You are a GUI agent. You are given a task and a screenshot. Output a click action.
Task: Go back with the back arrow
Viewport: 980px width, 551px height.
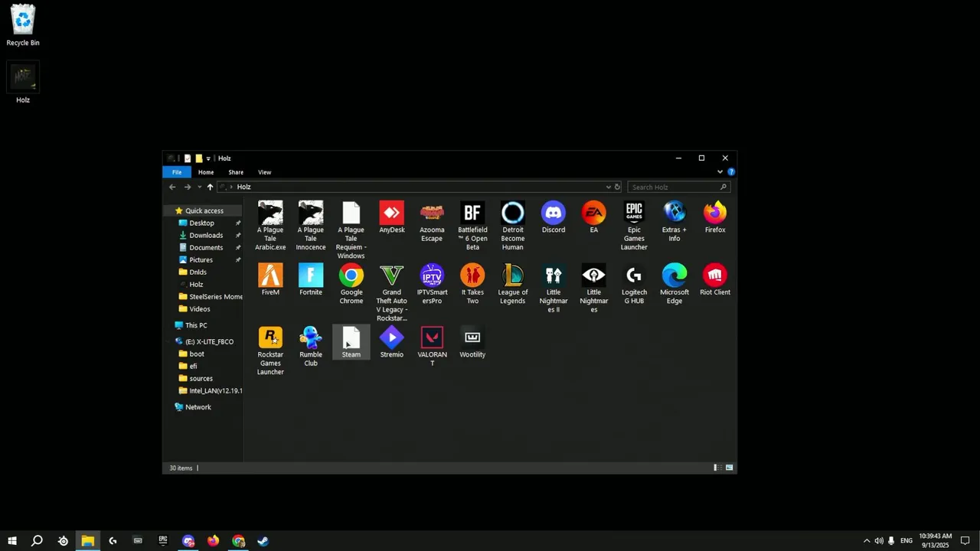pos(172,187)
